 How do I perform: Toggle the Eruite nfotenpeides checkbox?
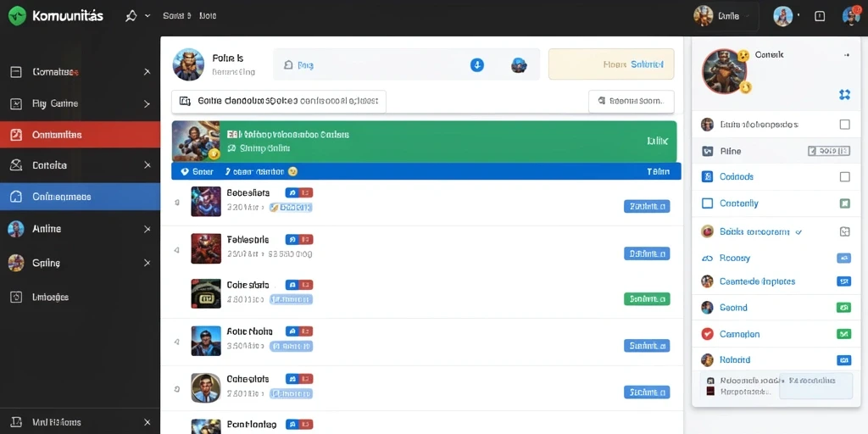tap(845, 125)
